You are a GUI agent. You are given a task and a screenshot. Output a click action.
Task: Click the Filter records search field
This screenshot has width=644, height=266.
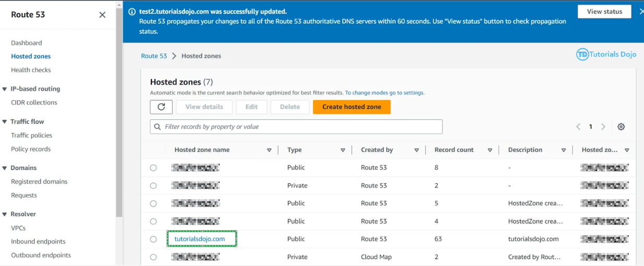pyautogui.click(x=296, y=127)
